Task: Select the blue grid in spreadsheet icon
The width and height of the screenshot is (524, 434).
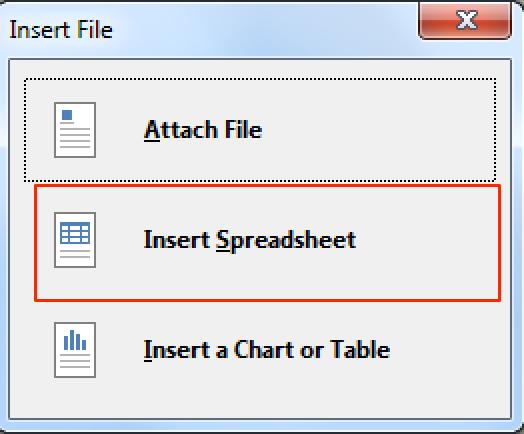Action: pos(75,233)
